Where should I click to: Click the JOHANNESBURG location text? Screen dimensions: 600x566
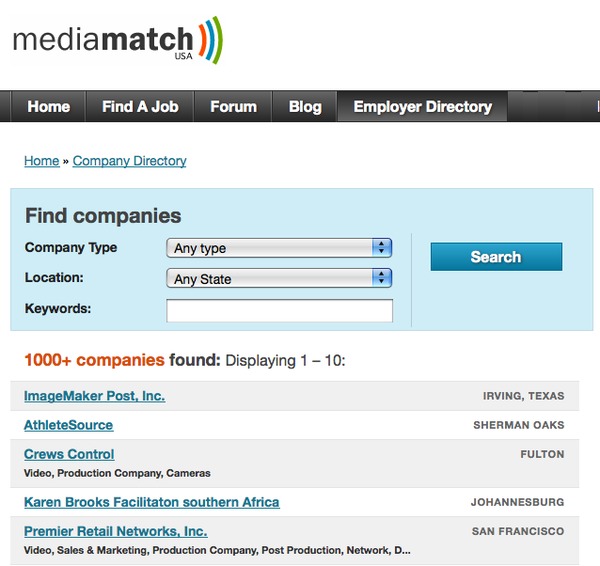click(517, 502)
